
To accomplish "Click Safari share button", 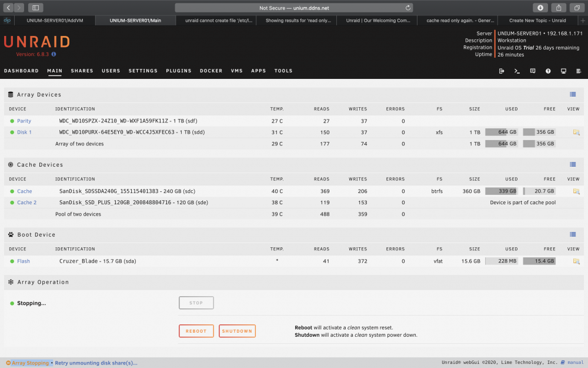I will (x=559, y=8).
